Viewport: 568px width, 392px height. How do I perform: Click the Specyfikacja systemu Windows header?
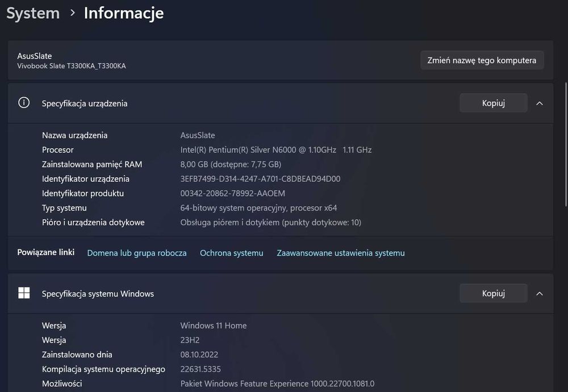(x=98, y=294)
